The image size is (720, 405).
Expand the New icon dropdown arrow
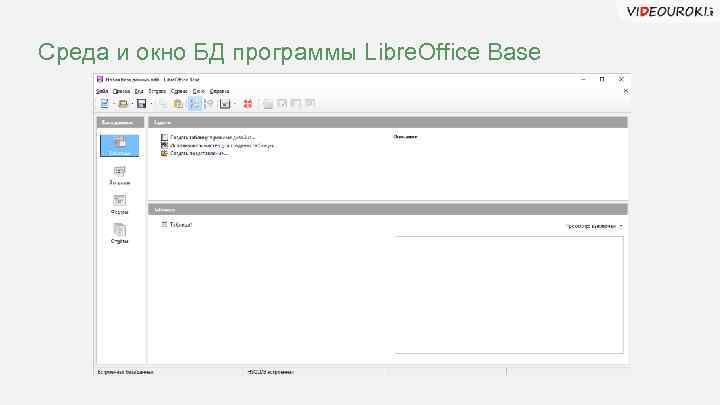pos(113,104)
